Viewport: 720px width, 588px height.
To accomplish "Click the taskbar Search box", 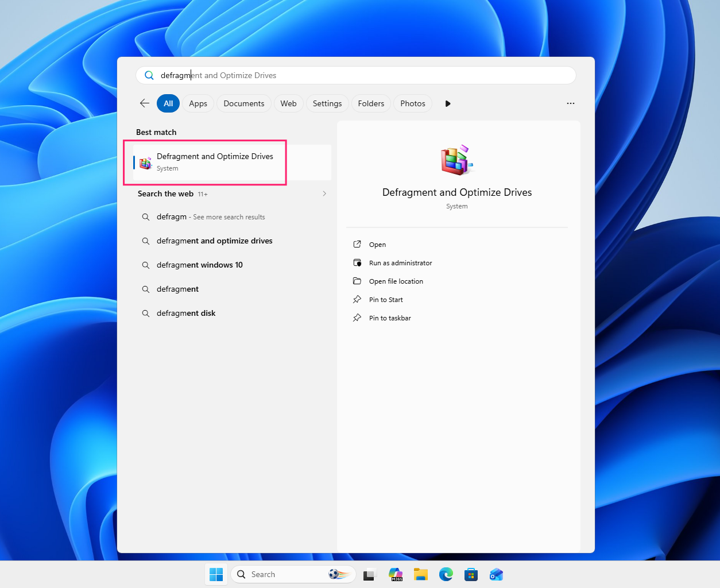I will (x=293, y=574).
